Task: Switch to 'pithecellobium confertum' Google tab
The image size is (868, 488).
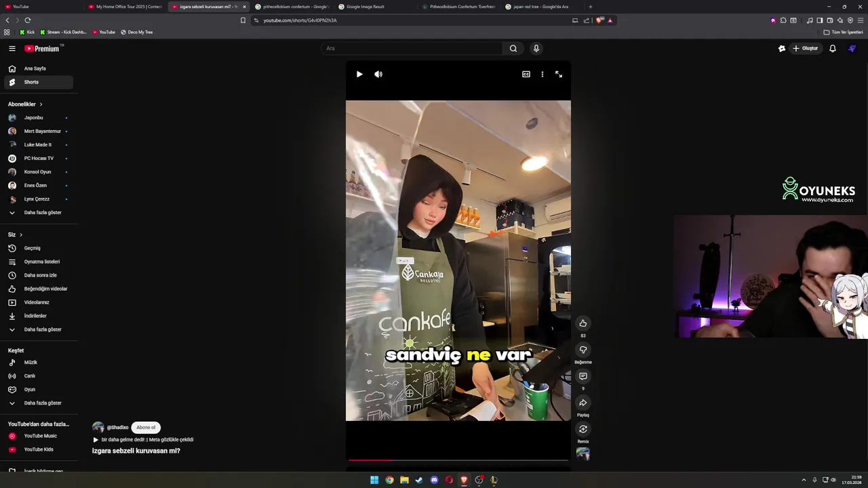Action: 292,7
